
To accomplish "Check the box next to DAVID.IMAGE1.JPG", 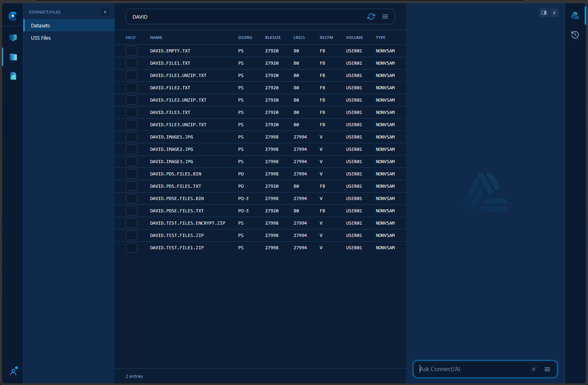I will point(131,137).
